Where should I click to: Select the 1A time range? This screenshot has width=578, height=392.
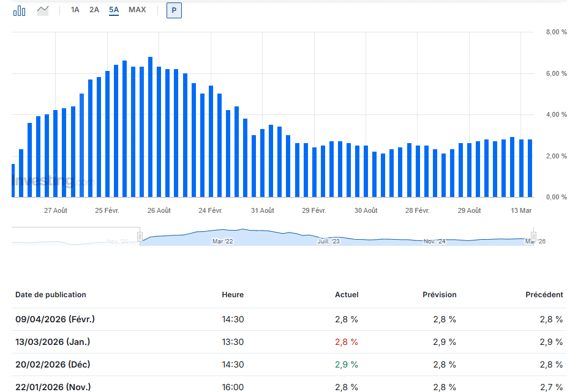[x=75, y=10]
